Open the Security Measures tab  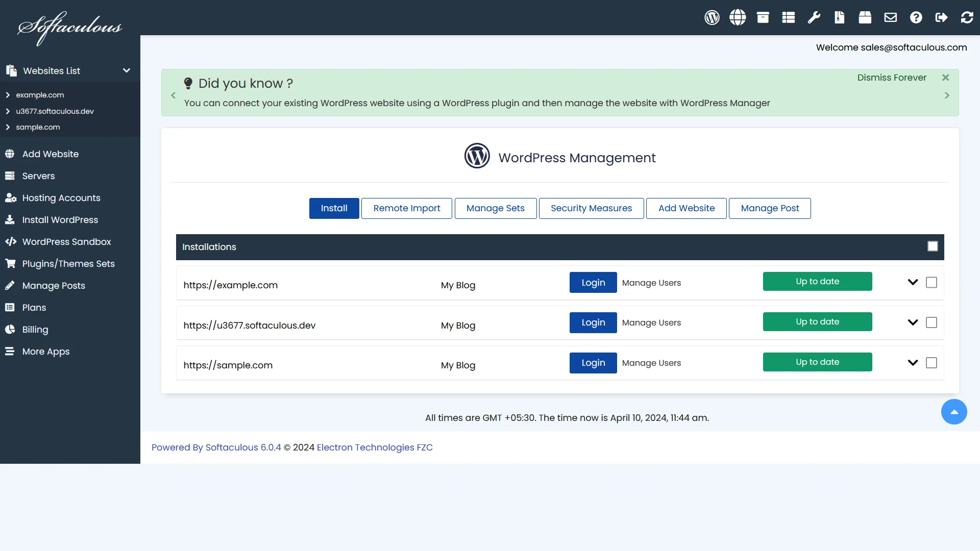[591, 208]
